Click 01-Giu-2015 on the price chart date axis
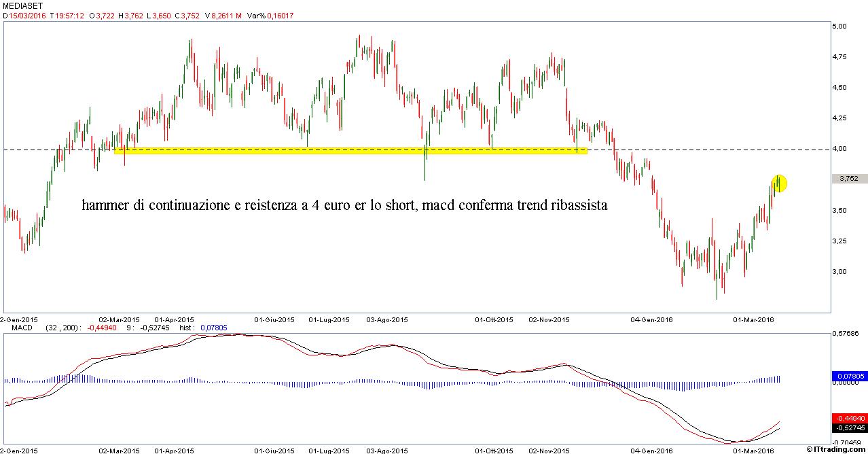 274,319
